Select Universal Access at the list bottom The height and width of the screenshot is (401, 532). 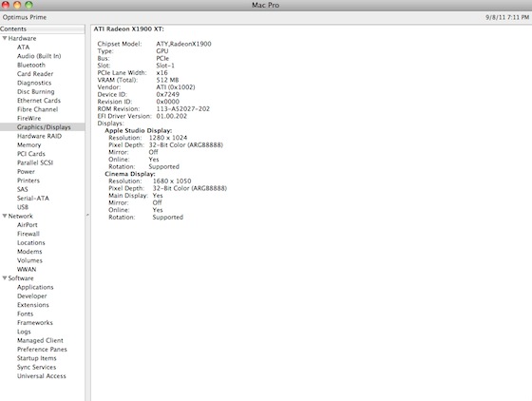(x=42, y=376)
